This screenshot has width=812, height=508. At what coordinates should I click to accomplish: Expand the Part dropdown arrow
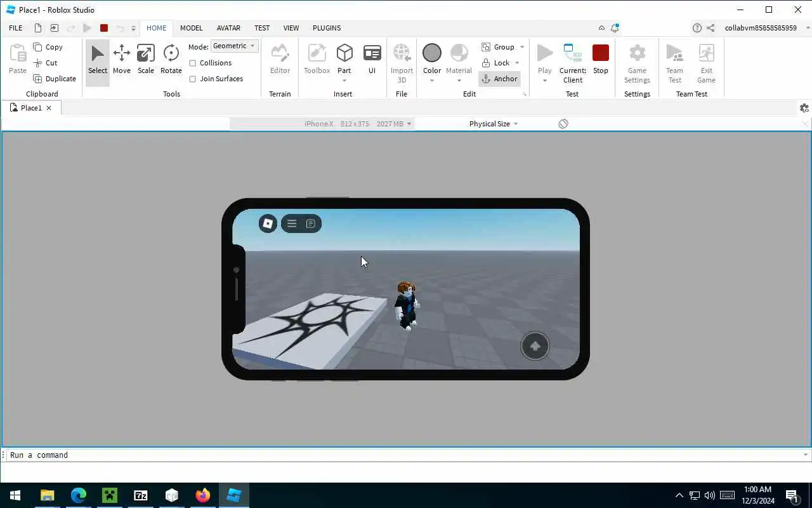coord(344,81)
